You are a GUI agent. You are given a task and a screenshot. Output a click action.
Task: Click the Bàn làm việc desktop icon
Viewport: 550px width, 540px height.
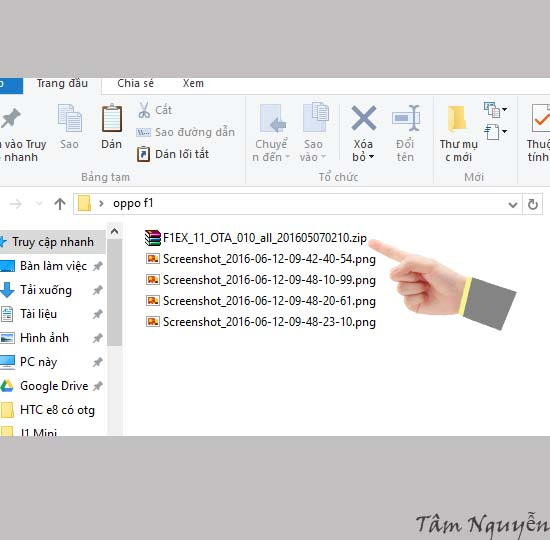pyautogui.click(x=7, y=266)
